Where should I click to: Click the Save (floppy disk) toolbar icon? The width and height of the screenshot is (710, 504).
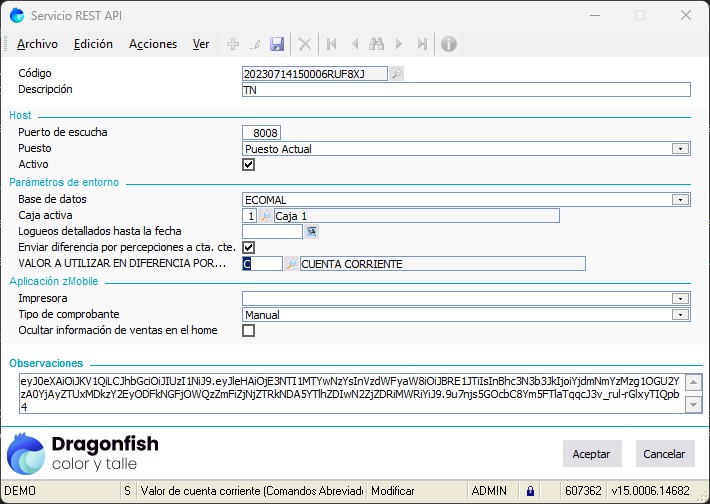pos(277,44)
